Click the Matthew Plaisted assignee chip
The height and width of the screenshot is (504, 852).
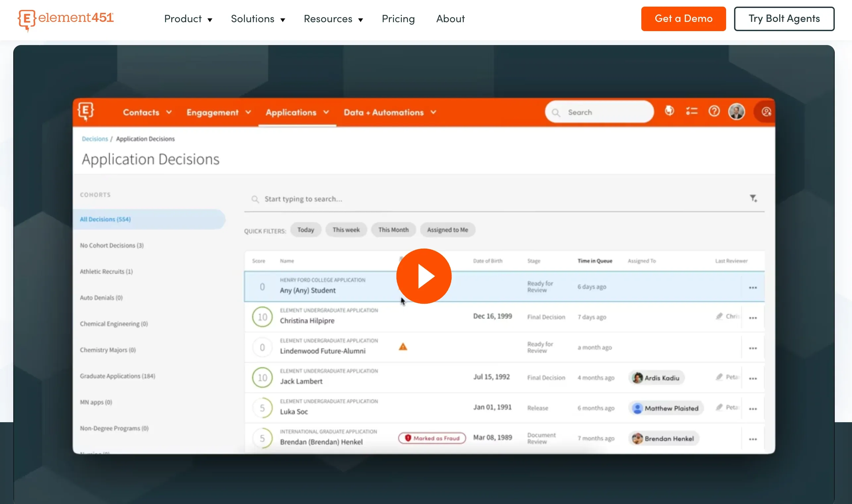point(666,408)
